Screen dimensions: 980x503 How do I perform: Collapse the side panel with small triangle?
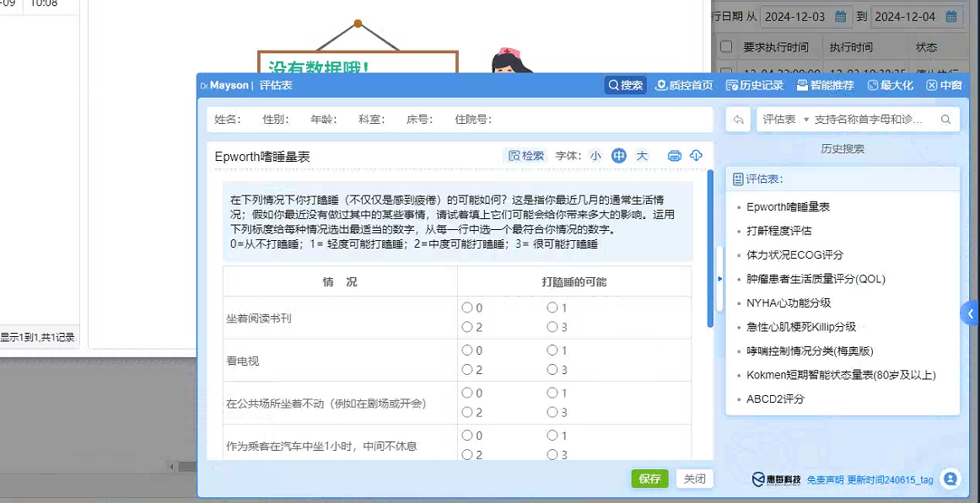click(720, 279)
